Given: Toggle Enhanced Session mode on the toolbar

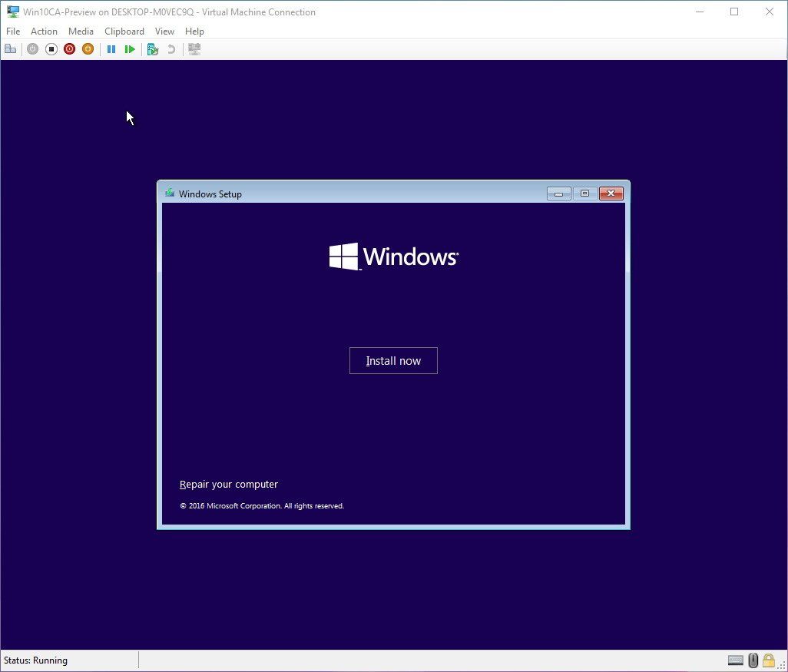Looking at the screenshot, I should [x=194, y=48].
